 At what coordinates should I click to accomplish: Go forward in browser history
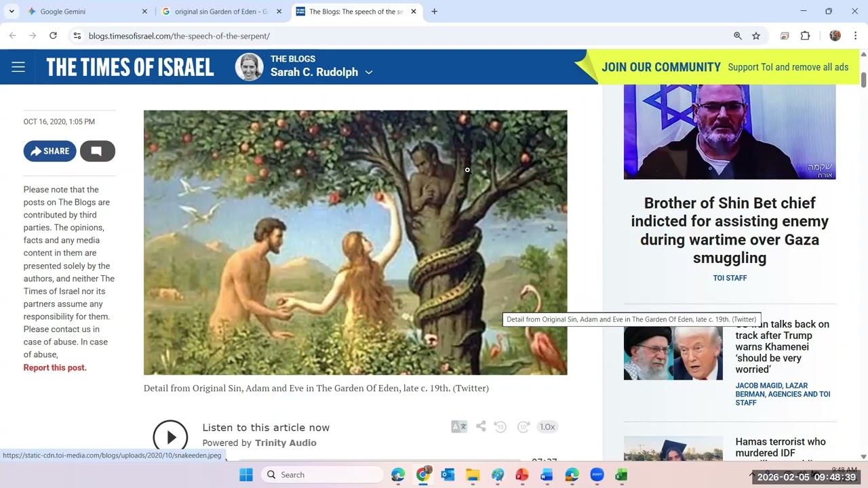point(33,36)
